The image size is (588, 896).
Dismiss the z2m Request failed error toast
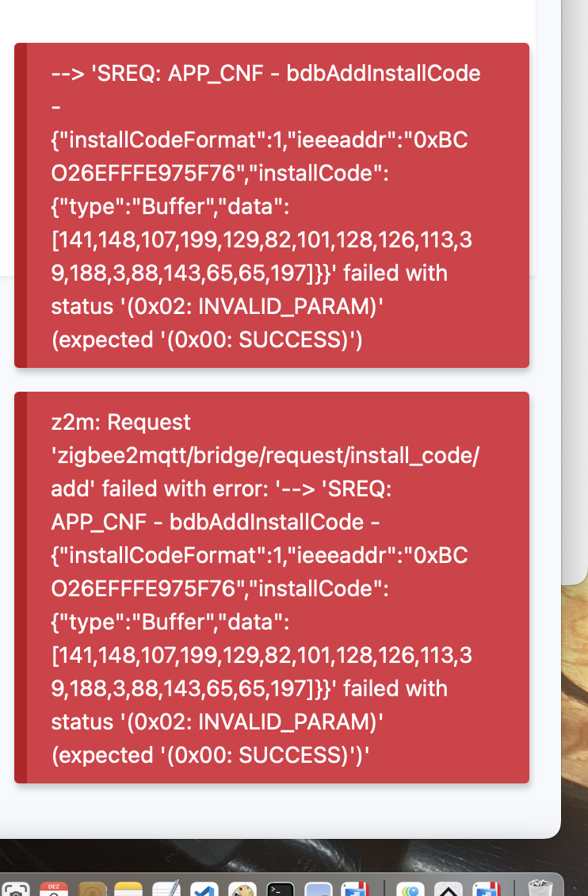[272, 588]
